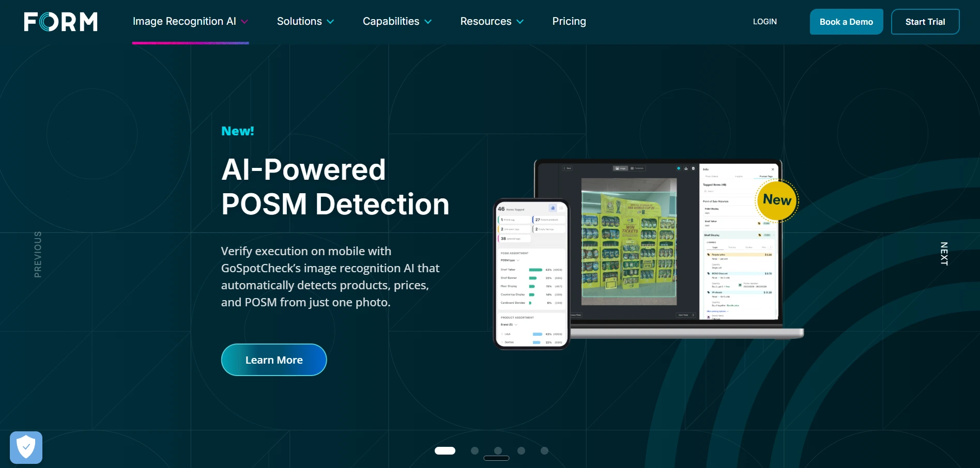Click the FORM logo

[x=60, y=22]
